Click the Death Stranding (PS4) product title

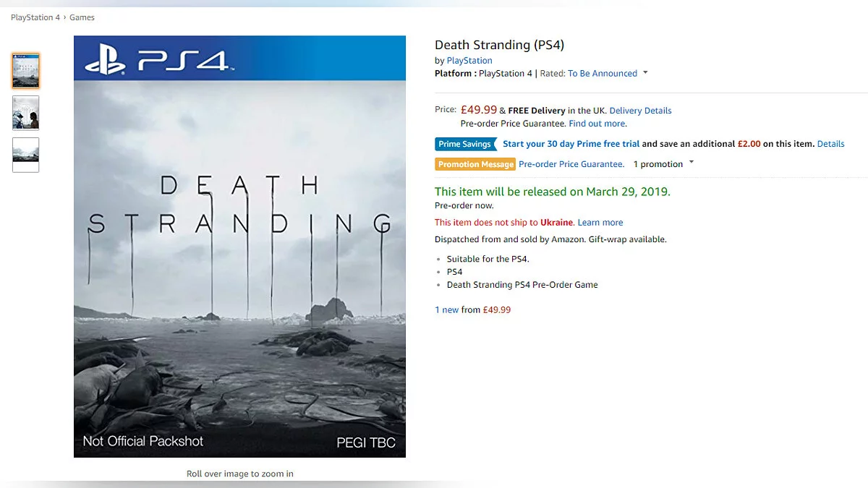coord(499,45)
